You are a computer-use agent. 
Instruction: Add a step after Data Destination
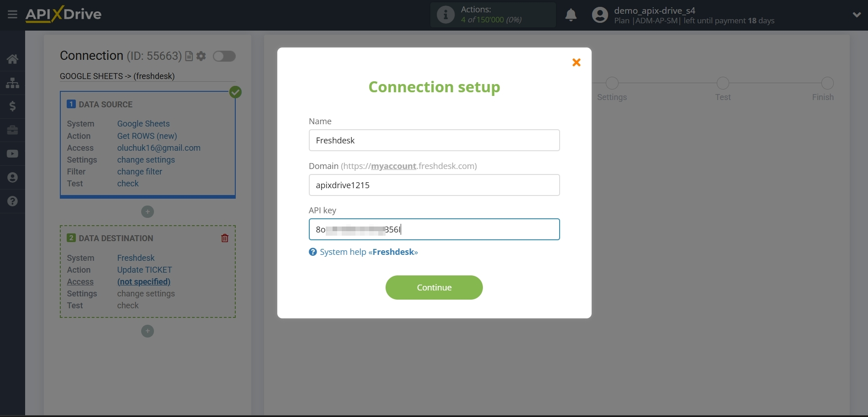(148, 331)
